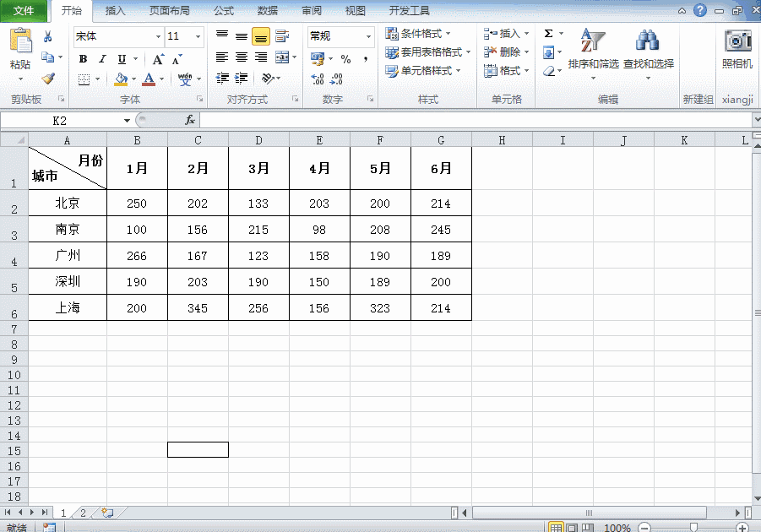Select the Format Painter brush
761x532 pixels.
48,79
